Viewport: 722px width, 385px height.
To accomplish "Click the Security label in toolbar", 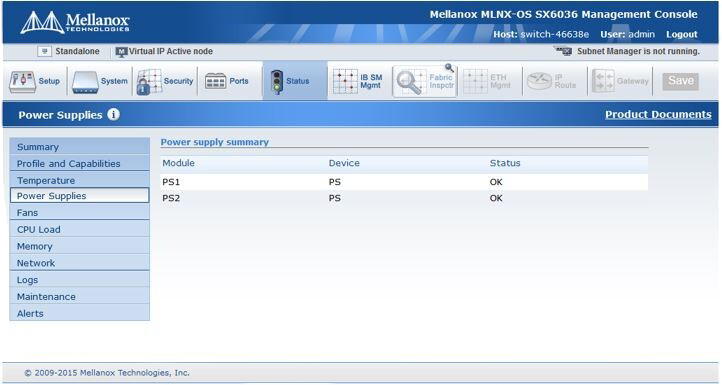I will [179, 81].
